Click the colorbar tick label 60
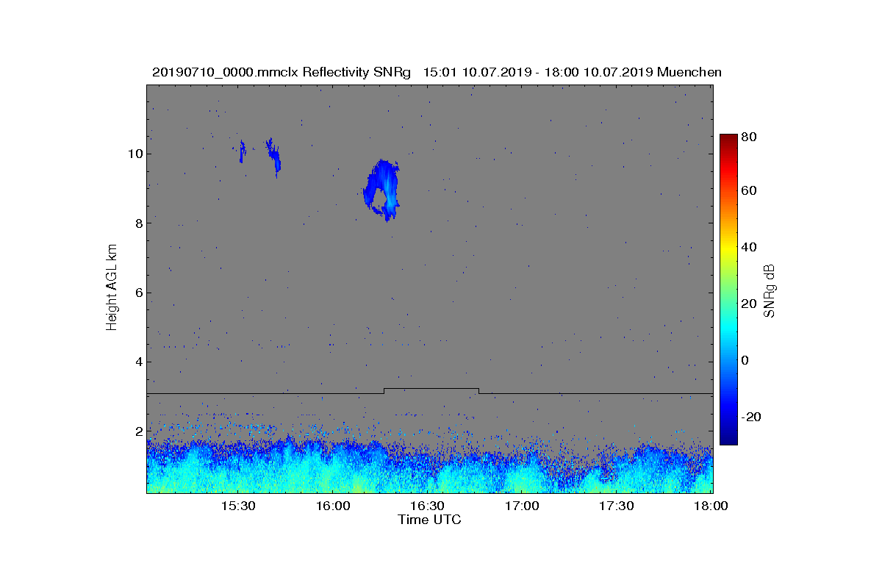The image size is (882, 588). click(x=750, y=191)
